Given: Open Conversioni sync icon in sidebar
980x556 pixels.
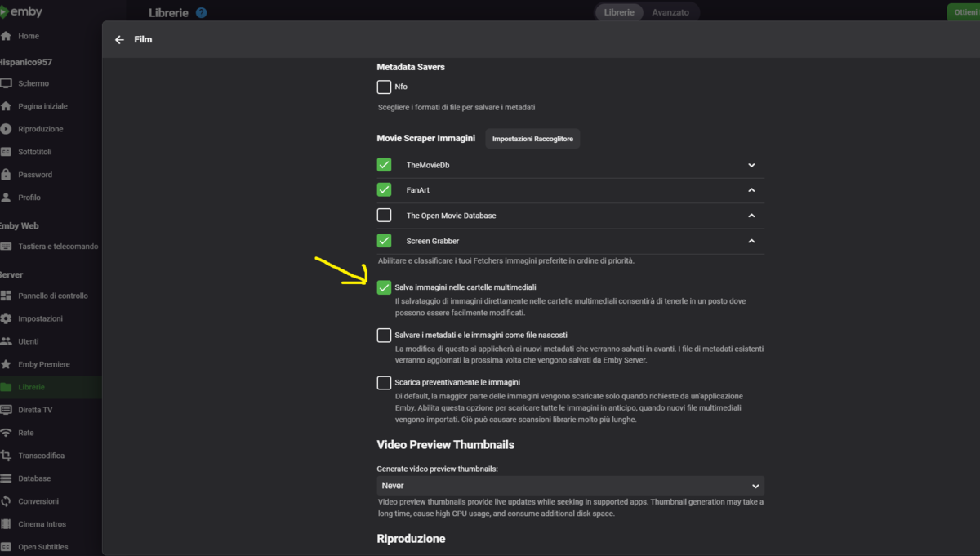Looking at the screenshot, I should (x=7, y=501).
